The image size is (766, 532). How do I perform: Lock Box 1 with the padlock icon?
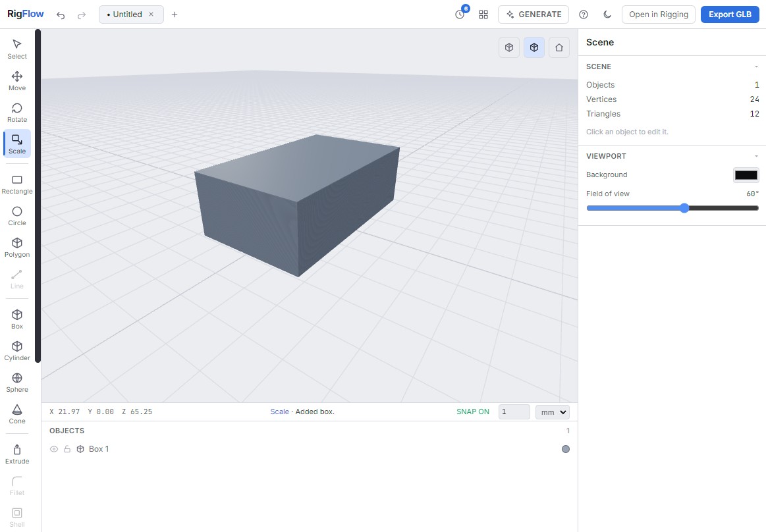(67, 449)
